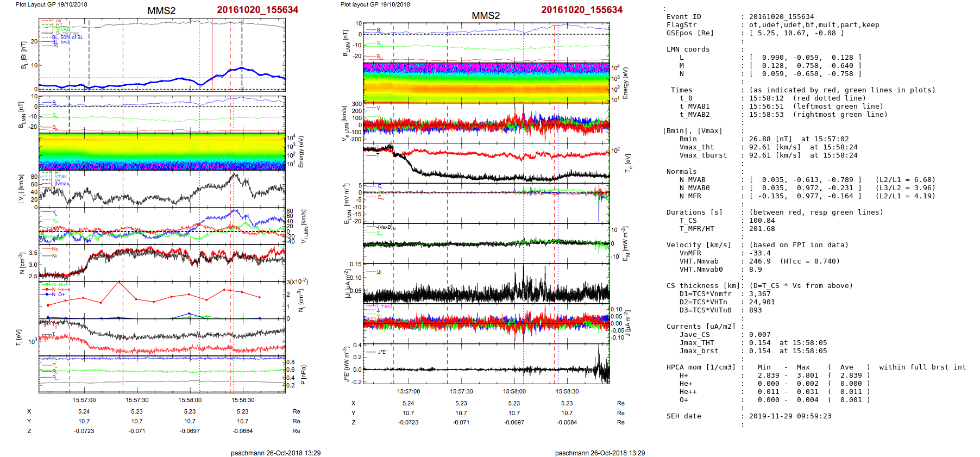Select the O+ row in the HPCA table
Image resolution: width=980 pixels, height=457 pixels.
[767, 400]
